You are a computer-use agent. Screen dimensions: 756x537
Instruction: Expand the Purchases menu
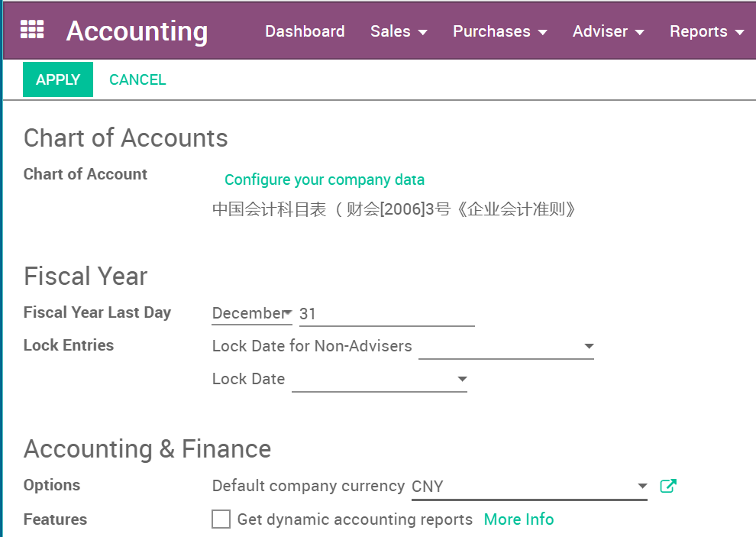[499, 31]
